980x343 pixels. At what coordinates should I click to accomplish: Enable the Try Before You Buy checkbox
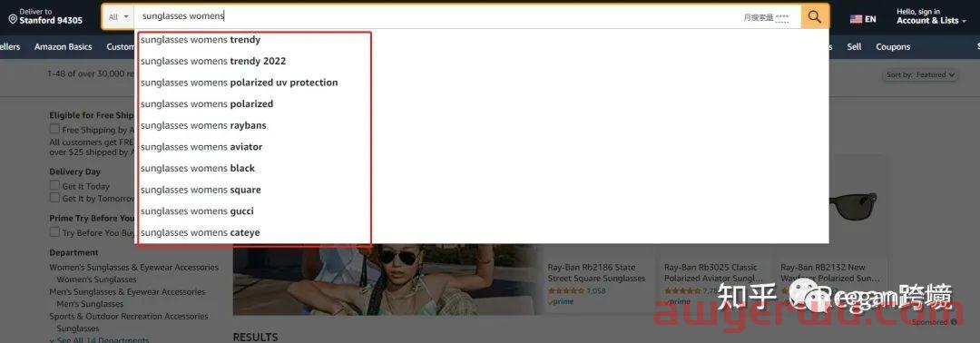(x=55, y=232)
